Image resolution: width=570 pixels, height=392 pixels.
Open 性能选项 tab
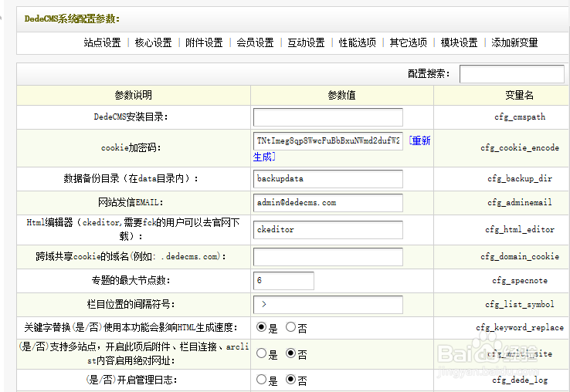coord(358,42)
